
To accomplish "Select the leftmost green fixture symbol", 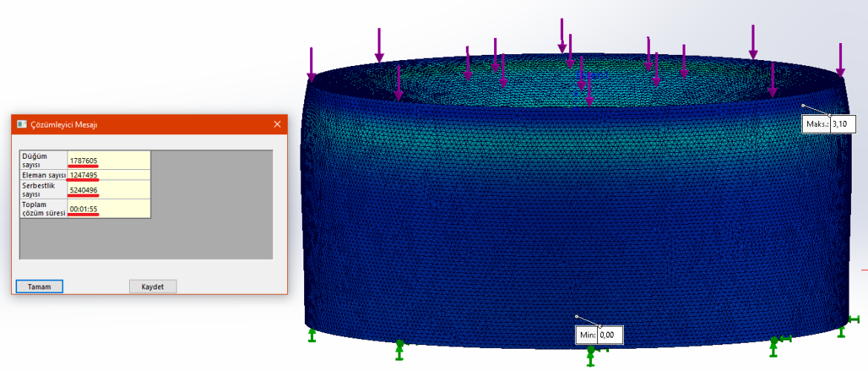I will (312, 335).
